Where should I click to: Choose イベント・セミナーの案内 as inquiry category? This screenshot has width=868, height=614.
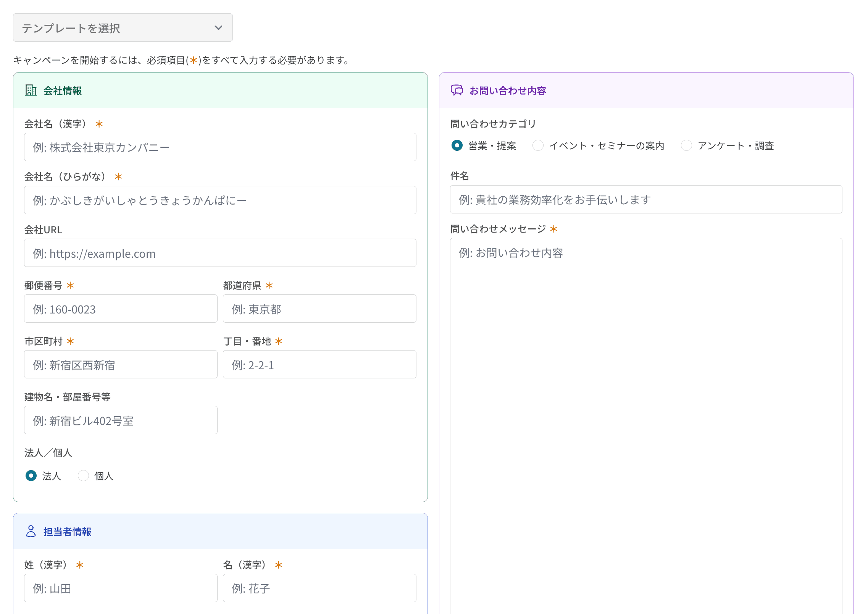click(x=538, y=145)
